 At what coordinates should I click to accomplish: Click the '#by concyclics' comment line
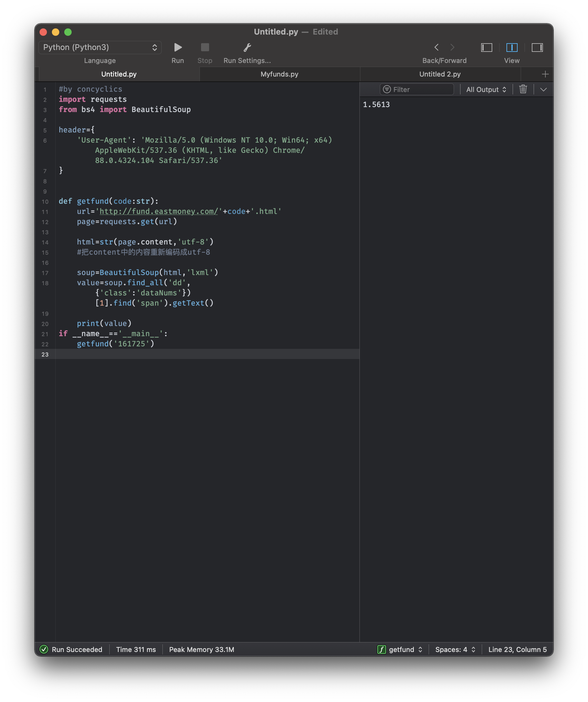pyautogui.click(x=91, y=89)
